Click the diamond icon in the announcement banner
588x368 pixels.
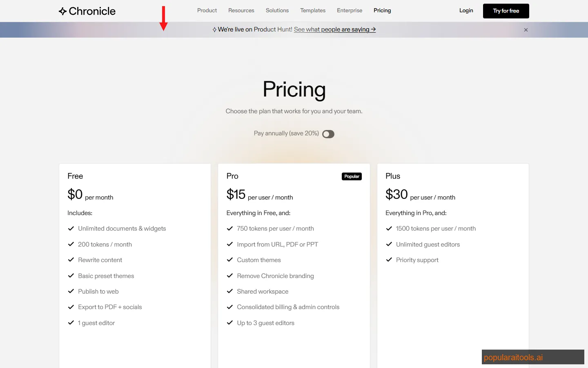[214, 29]
